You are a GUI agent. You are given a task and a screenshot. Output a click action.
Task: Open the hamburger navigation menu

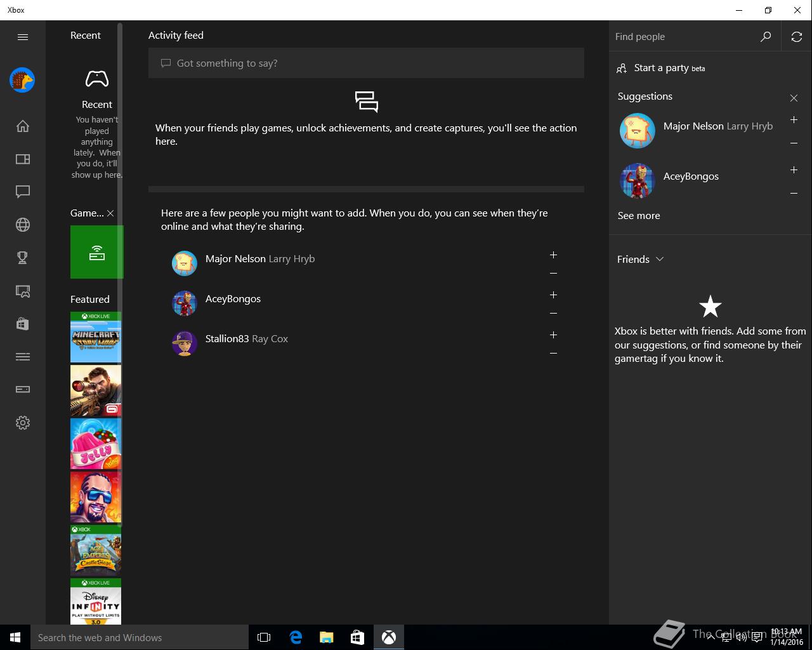click(x=23, y=37)
